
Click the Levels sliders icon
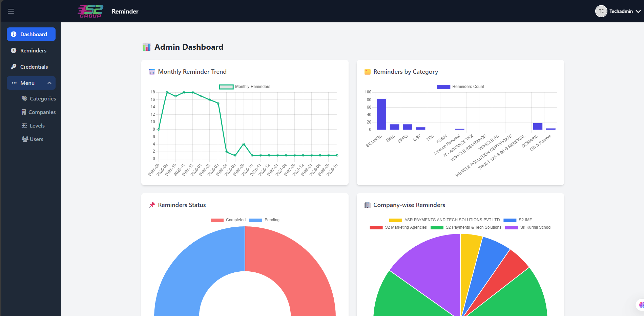[24, 126]
